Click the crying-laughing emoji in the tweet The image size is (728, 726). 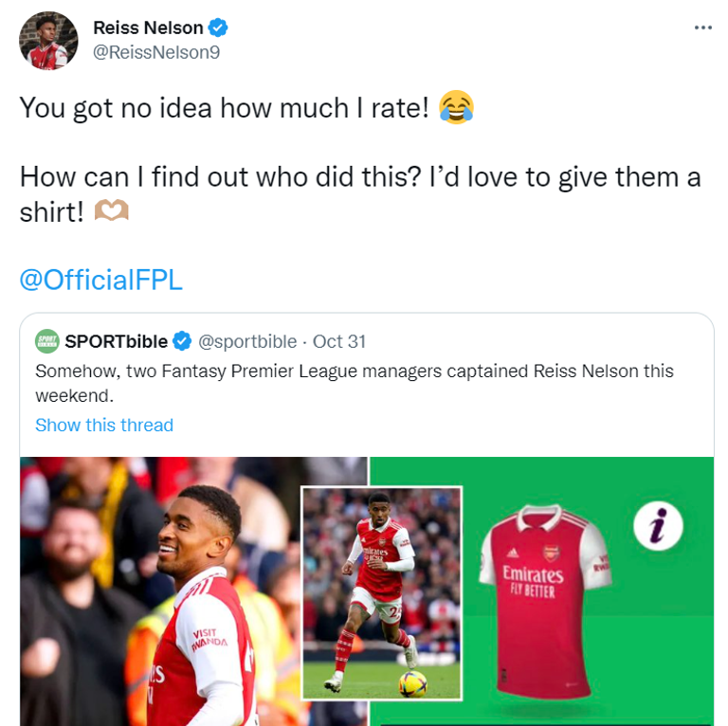pyautogui.click(x=456, y=108)
